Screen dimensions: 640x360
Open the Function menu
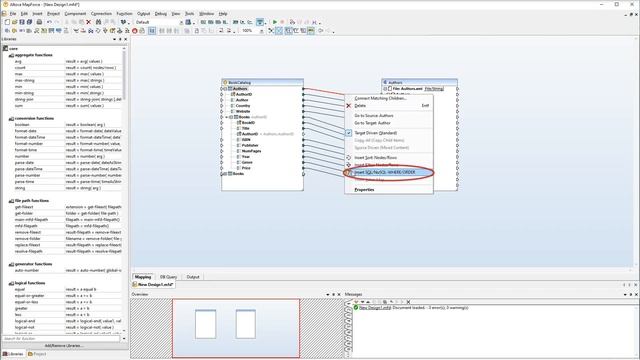(x=124, y=13)
